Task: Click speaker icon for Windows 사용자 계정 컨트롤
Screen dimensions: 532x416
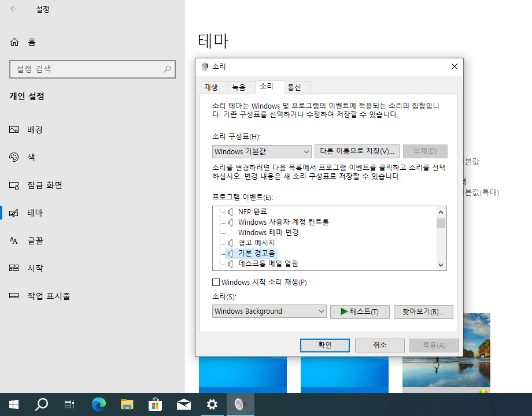Action: (x=230, y=222)
